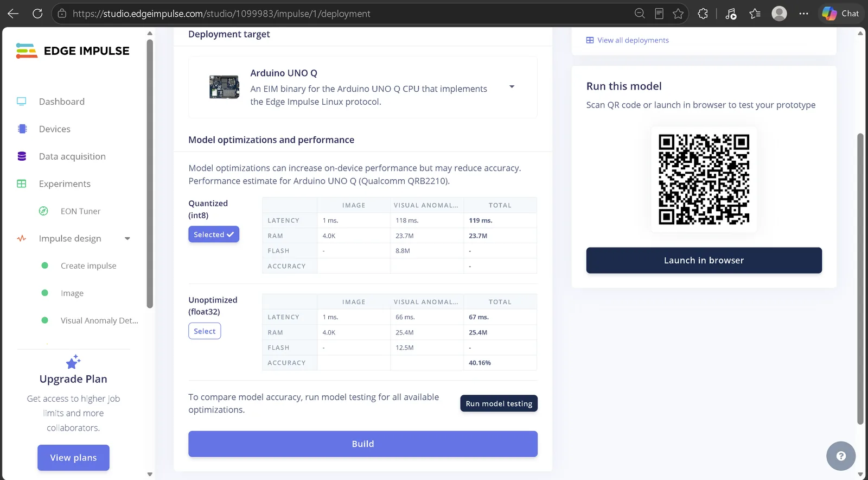Open Visual Anomaly Detection block
Image resolution: width=868 pixels, height=480 pixels.
(x=99, y=320)
